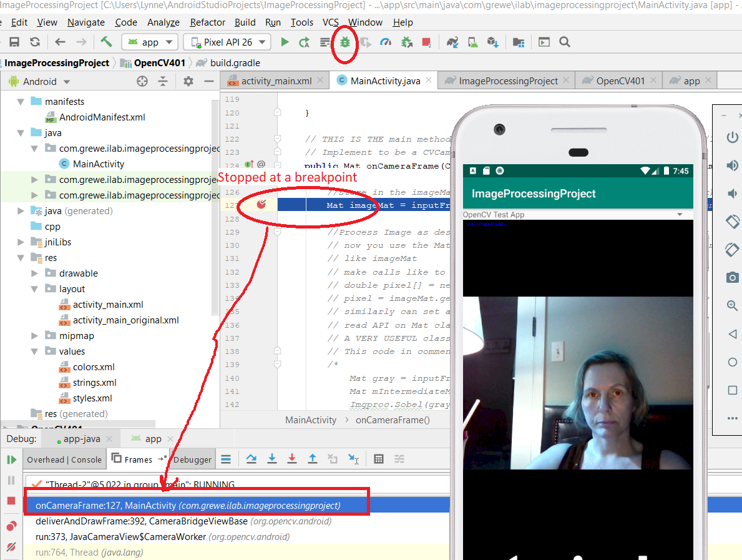Open the Pixel API 26 device dropdown

[227, 42]
